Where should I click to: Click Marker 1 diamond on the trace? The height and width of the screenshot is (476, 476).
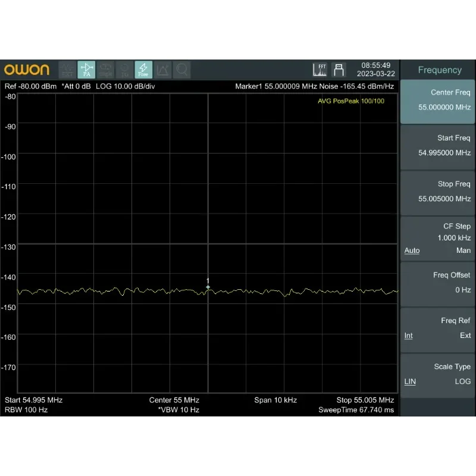[x=208, y=287]
